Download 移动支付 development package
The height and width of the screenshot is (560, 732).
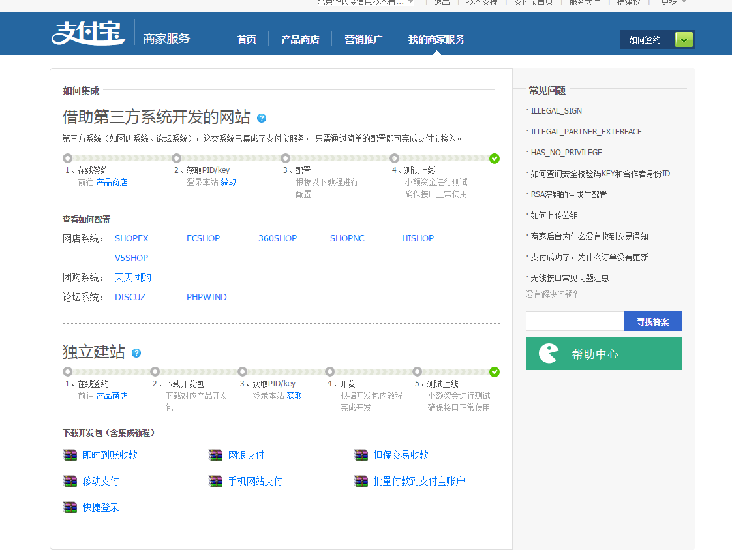(x=100, y=481)
